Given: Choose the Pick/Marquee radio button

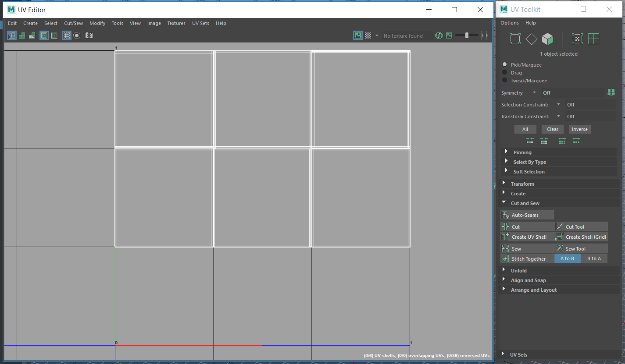Looking at the screenshot, I should coord(505,64).
